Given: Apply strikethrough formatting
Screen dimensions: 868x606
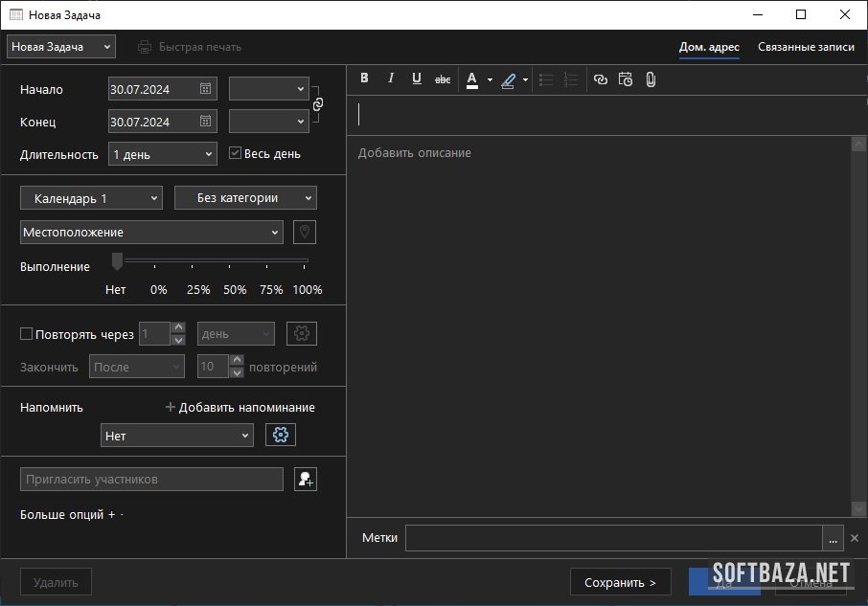Looking at the screenshot, I should coord(443,79).
